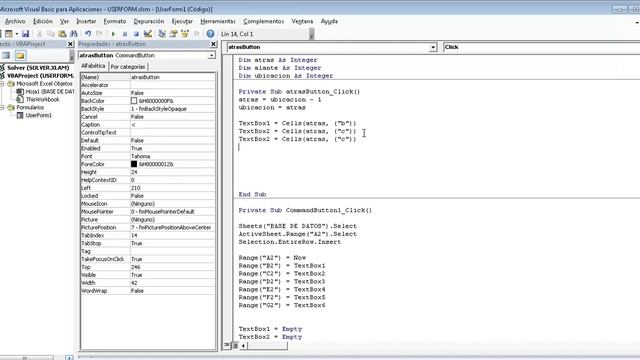The image size is (640, 360).
Task: Select the Solver (SOLVER.XLAM) project icon
Action: [2, 68]
